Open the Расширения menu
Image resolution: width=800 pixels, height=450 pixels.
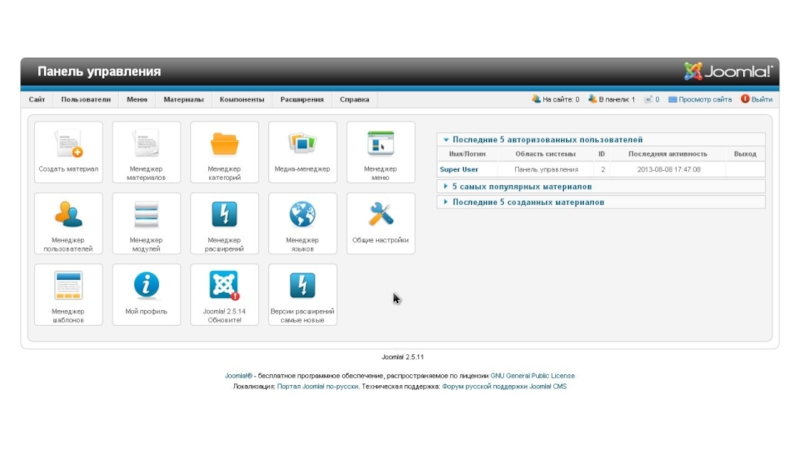[x=301, y=100]
